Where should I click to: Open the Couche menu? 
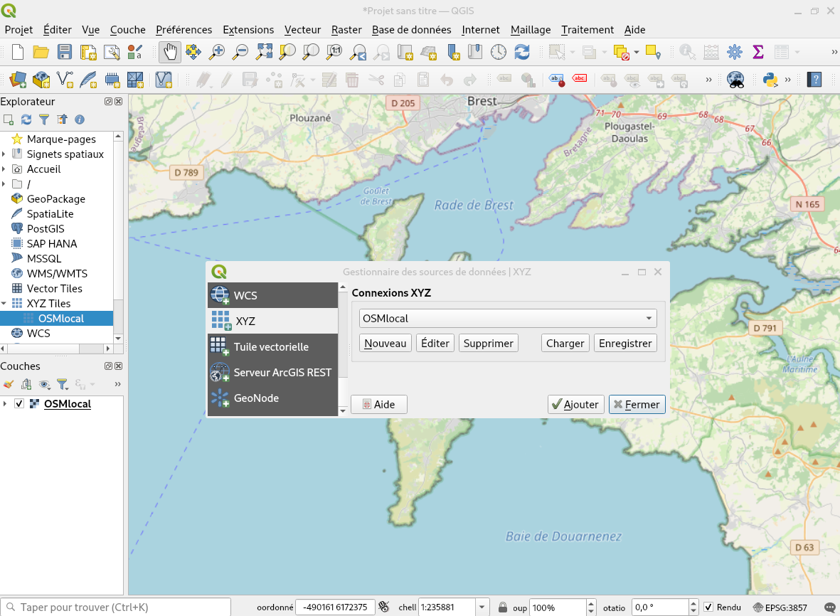pos(127,29)
